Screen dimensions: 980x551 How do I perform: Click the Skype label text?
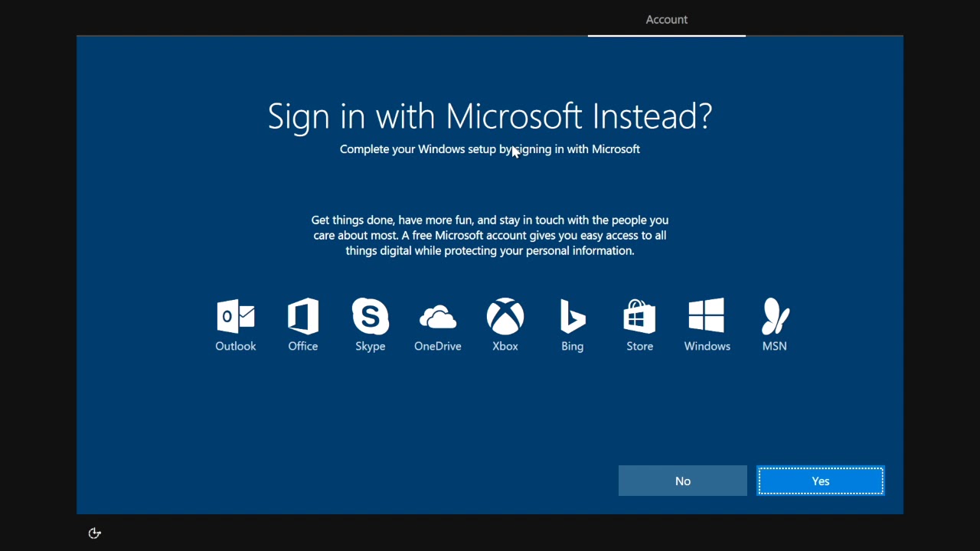[x=371, y=347]
